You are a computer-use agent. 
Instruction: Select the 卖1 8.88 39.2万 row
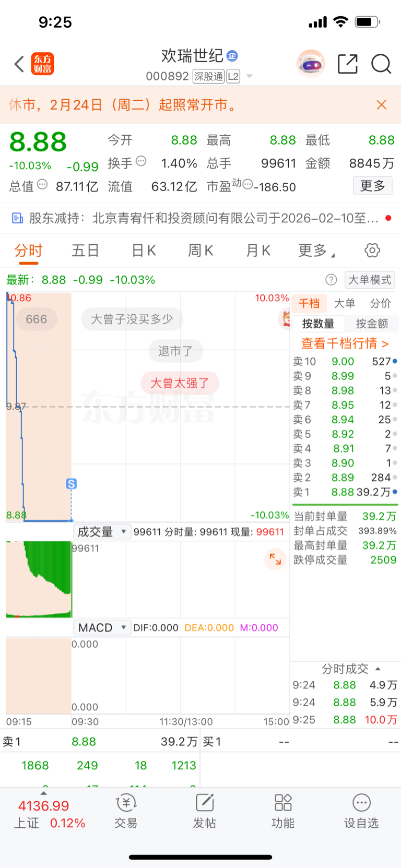[x=345, y=492]
